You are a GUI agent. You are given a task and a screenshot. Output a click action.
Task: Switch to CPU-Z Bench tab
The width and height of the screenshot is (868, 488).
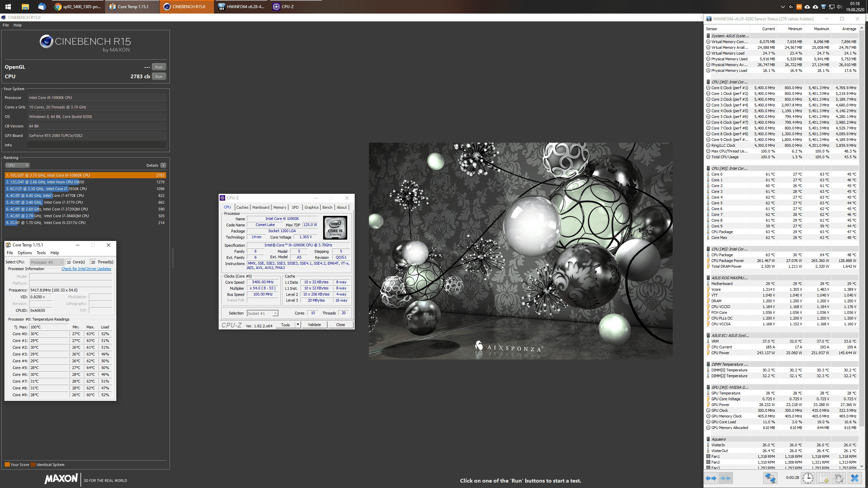point(327,207)
